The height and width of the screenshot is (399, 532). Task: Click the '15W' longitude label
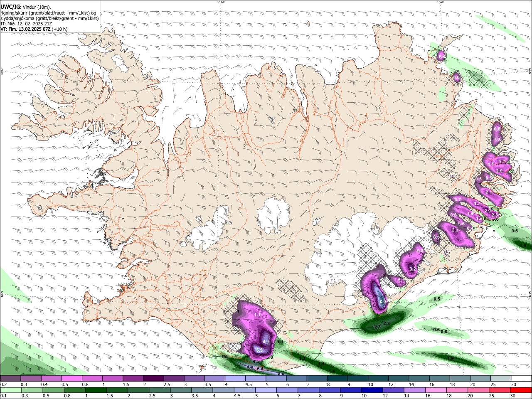pyautogui.click(x=440, y=2)
